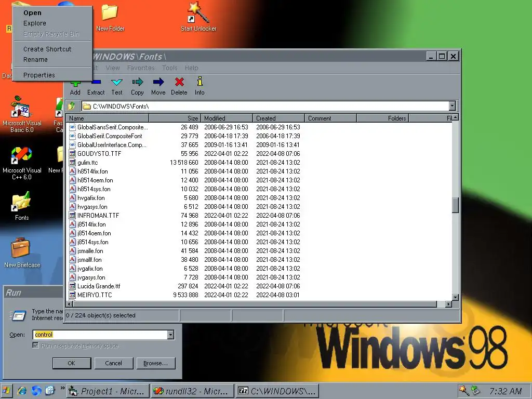The image size is (532, 399).
Task: Click the Start button in taskbar
Action: click(x=6, y=391)
